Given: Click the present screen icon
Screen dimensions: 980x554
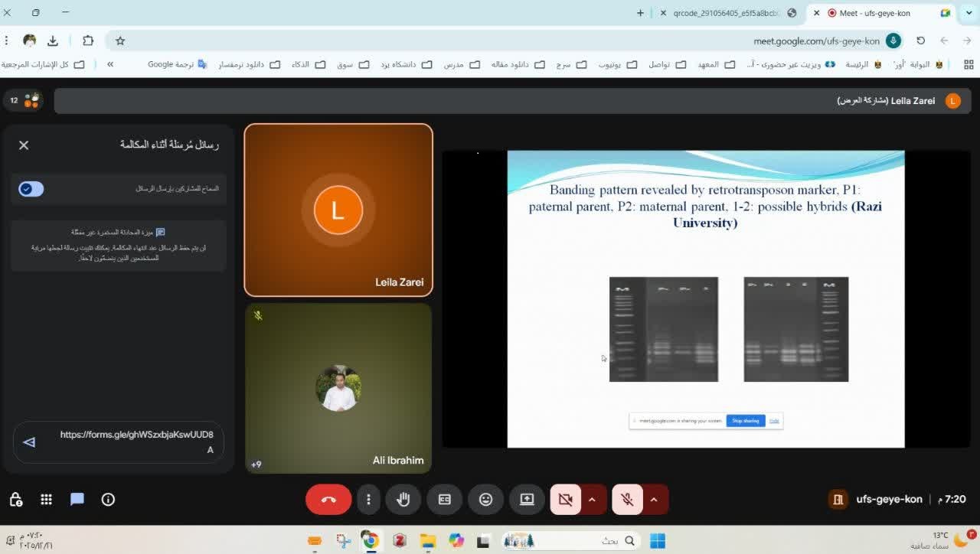Looking at the screenshot, I should (x=527, y=500).
